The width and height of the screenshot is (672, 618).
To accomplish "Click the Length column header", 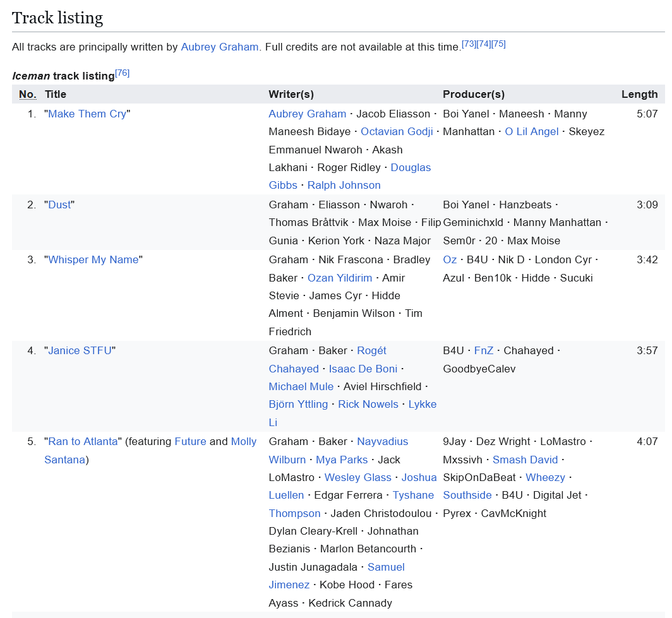I will [x=639, y=94].
